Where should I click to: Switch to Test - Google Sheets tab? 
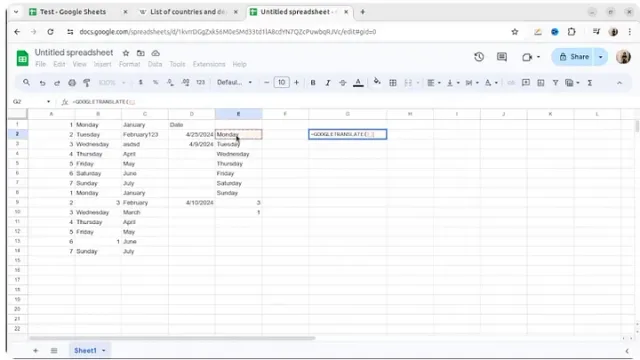pyautogui.click(x=73, y=12)
